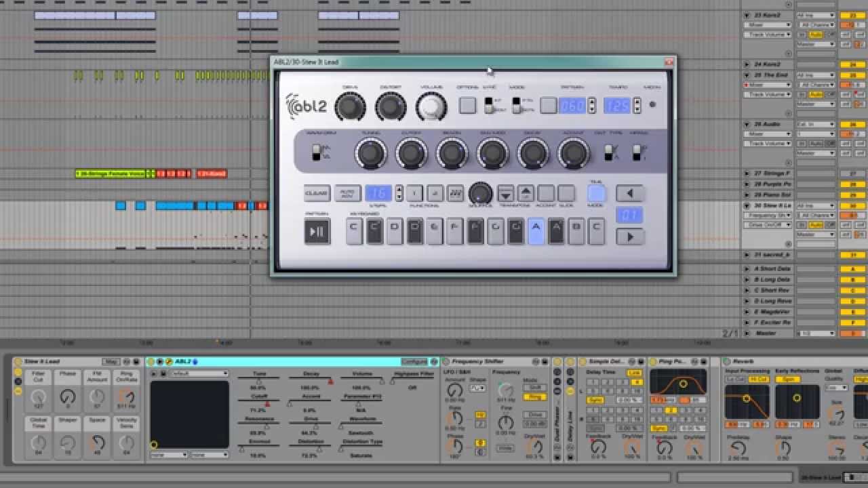Flip the ABL2 Dist Type switch
Image resolution: width=868 pixels, height=488 pixels.
click(609, 153)
